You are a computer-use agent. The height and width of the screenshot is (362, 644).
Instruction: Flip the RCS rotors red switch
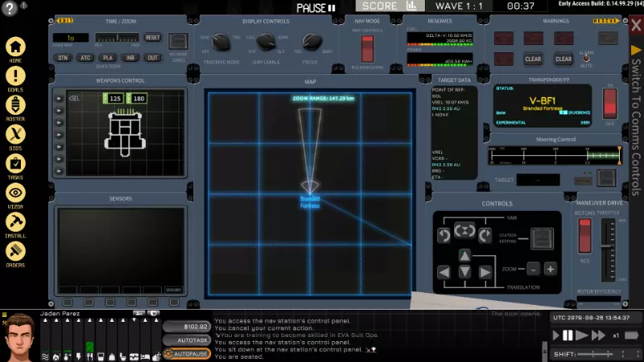coord(585,235)
